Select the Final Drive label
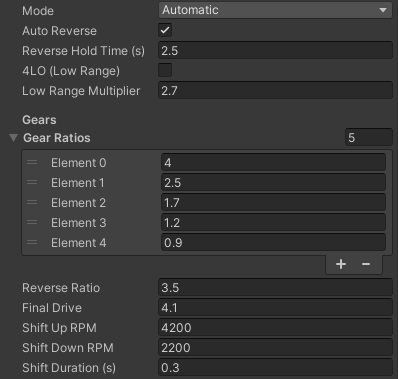The image size is (398, 379). [52, 308]
